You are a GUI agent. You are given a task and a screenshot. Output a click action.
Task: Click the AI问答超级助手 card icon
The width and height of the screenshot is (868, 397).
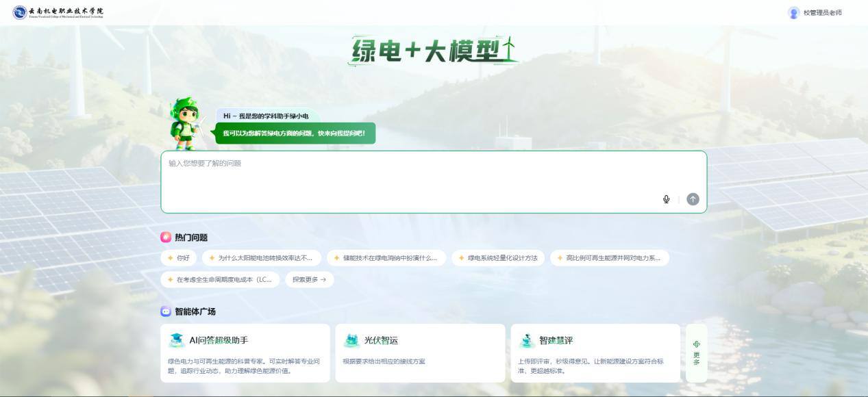pyautogui.click(x=177, y=340)
